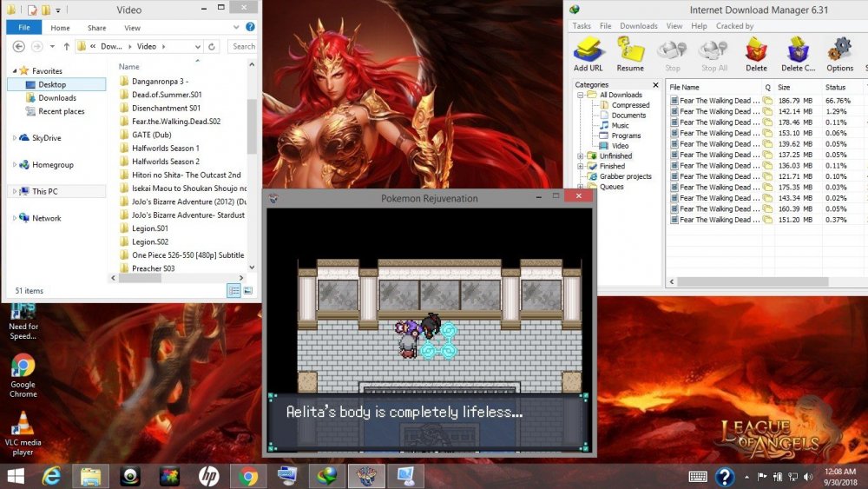The image size is (868, 489).
Task: Open the Tasks menu in IDM
Action: [582, 26]
